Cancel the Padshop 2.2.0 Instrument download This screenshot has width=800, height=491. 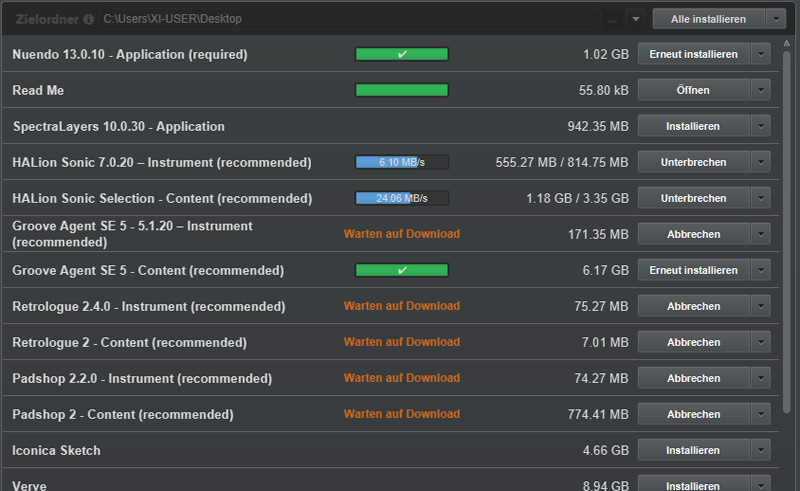pyautogui.click(x=693, y=378)
